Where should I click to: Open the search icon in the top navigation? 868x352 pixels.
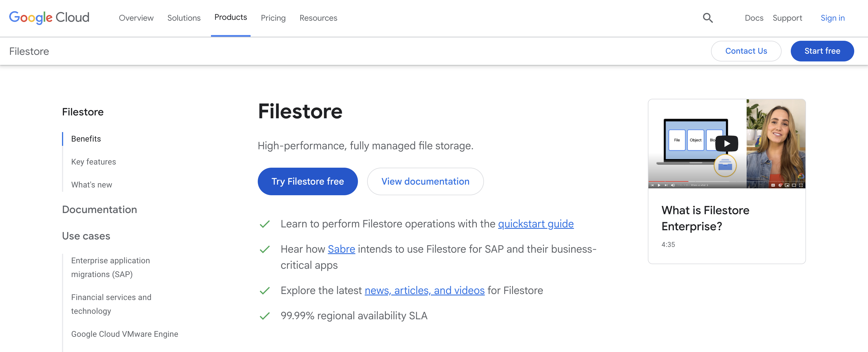[708, 18]
